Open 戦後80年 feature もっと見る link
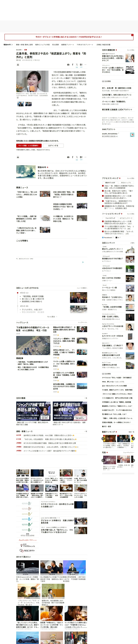138x644 pixels. tap(48, 178)
